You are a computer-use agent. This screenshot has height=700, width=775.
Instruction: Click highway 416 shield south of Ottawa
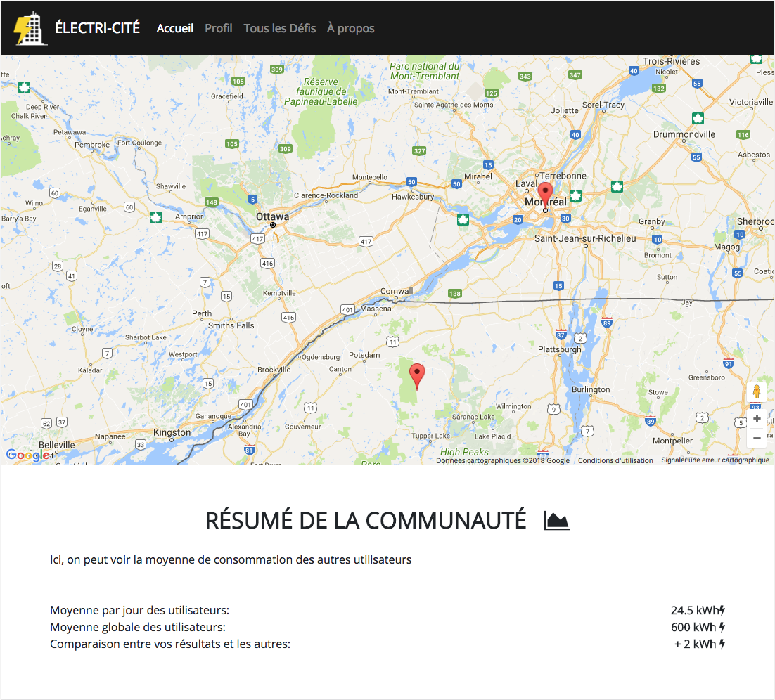(267, 264)
